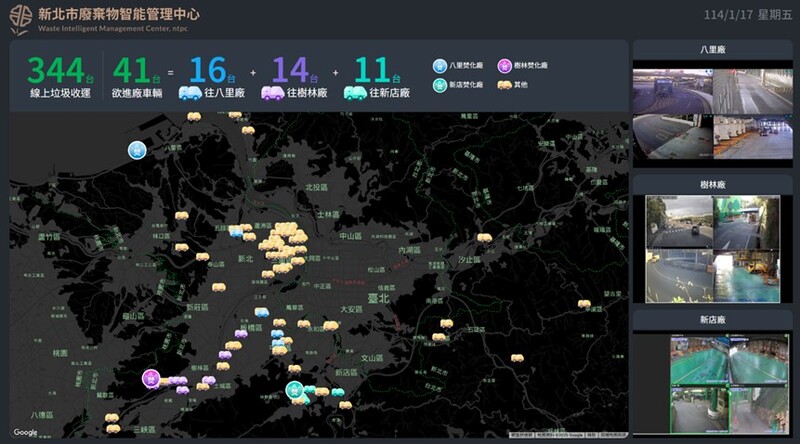
Task: Click the blue truck icon beside 往八里廠
Action: [190, 93]
